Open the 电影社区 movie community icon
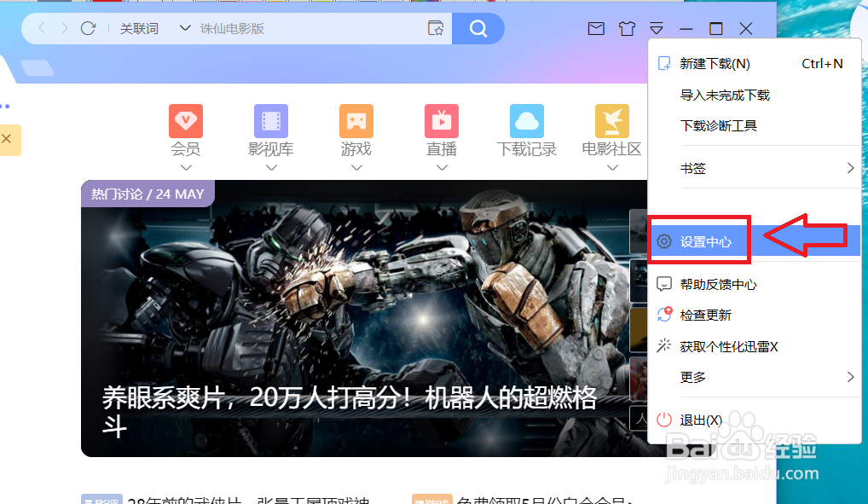Viewport: 868px width, 504px height. click(610, 119)
